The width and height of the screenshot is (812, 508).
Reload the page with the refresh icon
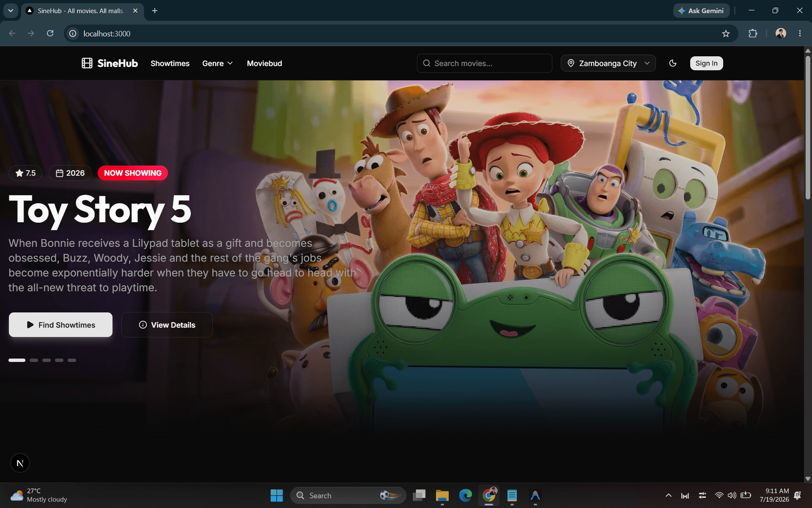point(50,33)
